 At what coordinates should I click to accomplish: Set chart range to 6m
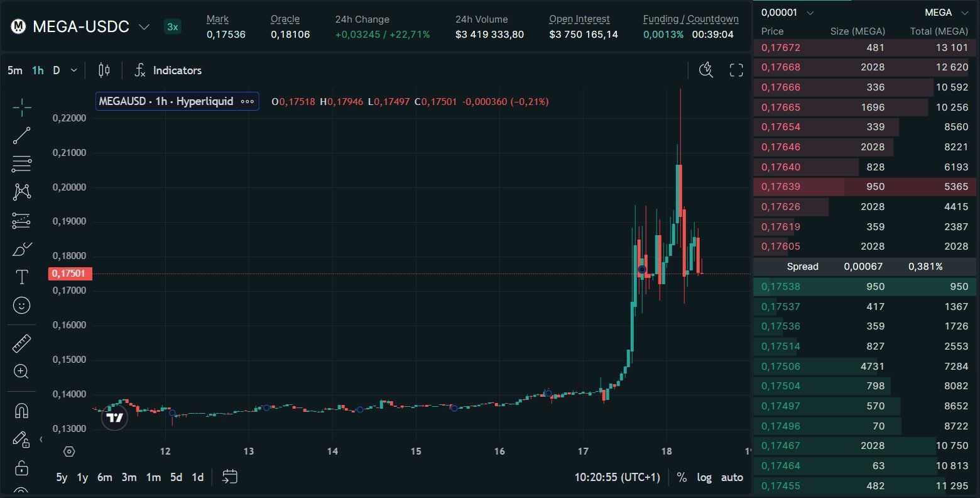(105, 477)
